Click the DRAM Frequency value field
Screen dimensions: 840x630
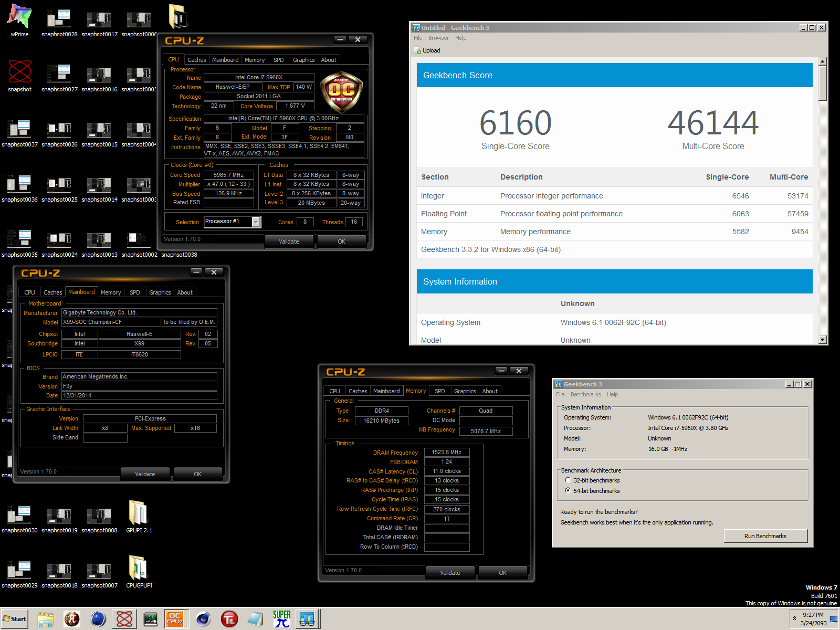point(447,452)
